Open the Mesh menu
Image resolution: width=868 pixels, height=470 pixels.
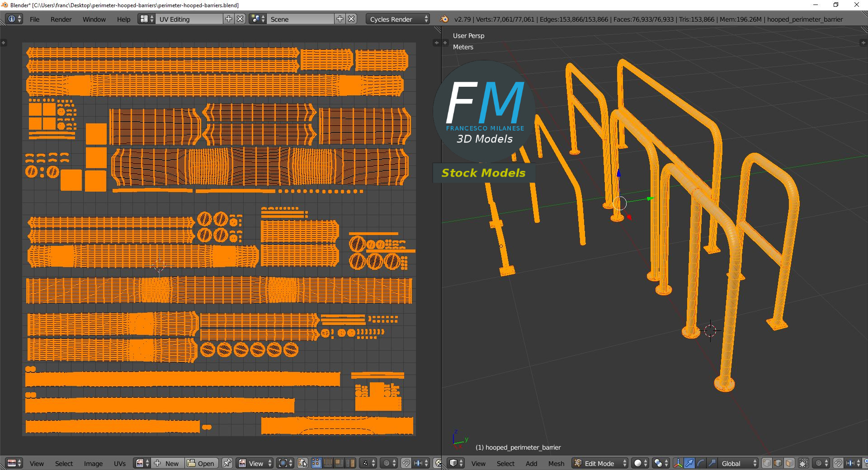556,463
